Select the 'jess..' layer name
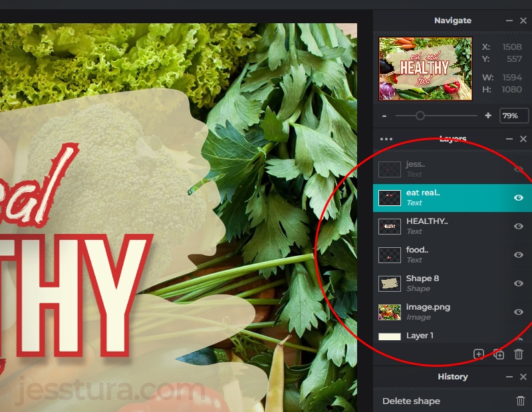 416,164
